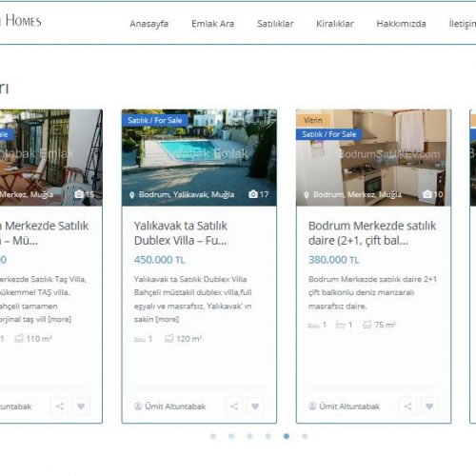Image resolution: width=476 pixels, height=476 pixels.
Task: Open the Bodrum Merkezde satılık daire title
Action: [372, 233]
